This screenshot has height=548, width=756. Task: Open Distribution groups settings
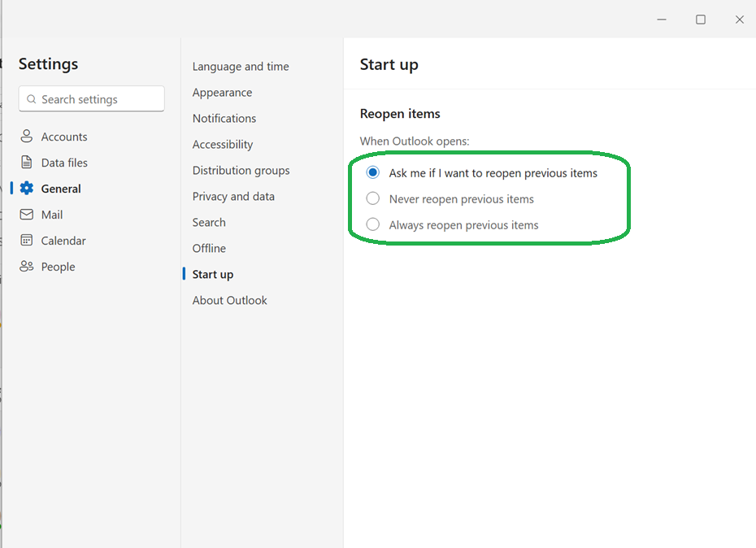(x=241, y=171)
